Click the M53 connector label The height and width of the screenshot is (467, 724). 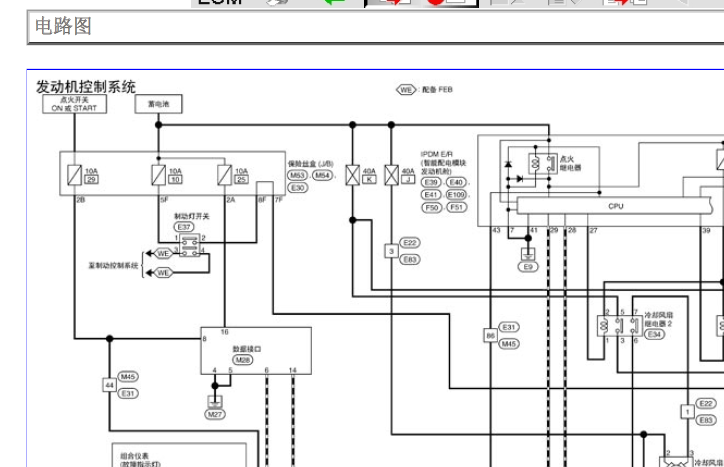(x=297, y=175)
